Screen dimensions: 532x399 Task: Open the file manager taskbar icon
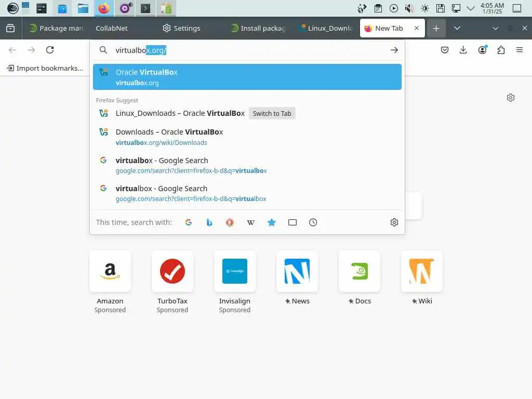click(x=83, y=8)
